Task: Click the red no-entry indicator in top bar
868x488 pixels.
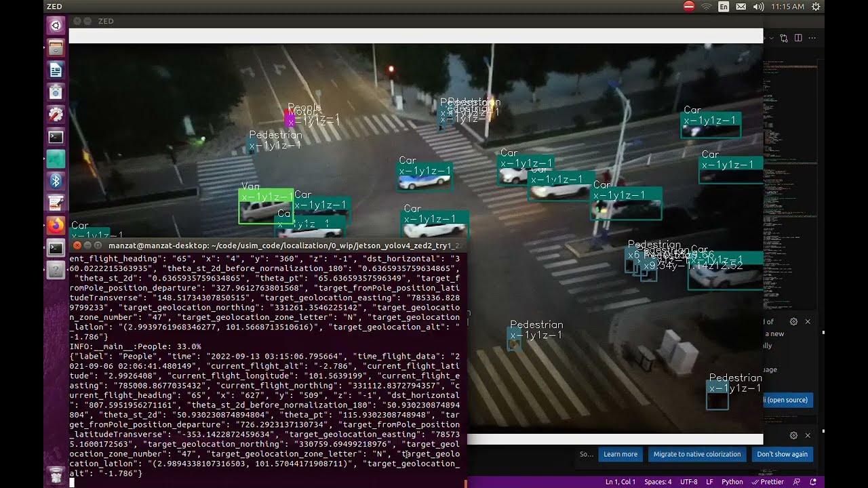Action: [x=689, y=6]
